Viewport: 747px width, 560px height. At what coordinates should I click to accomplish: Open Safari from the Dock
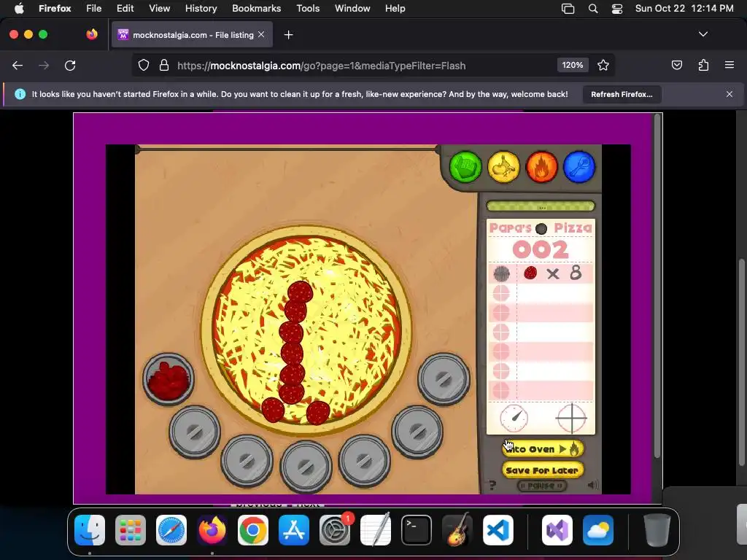click(x=171, y=530)
